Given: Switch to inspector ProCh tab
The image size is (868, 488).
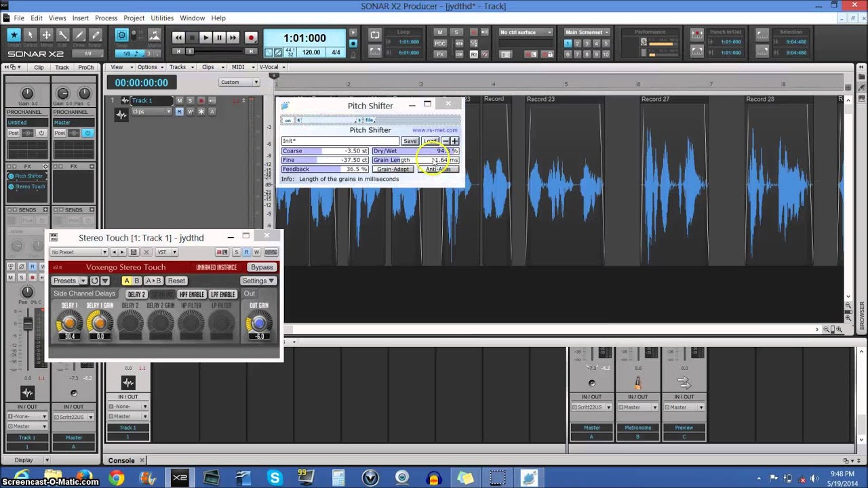Looking at the screenshot, I should 86,67.
